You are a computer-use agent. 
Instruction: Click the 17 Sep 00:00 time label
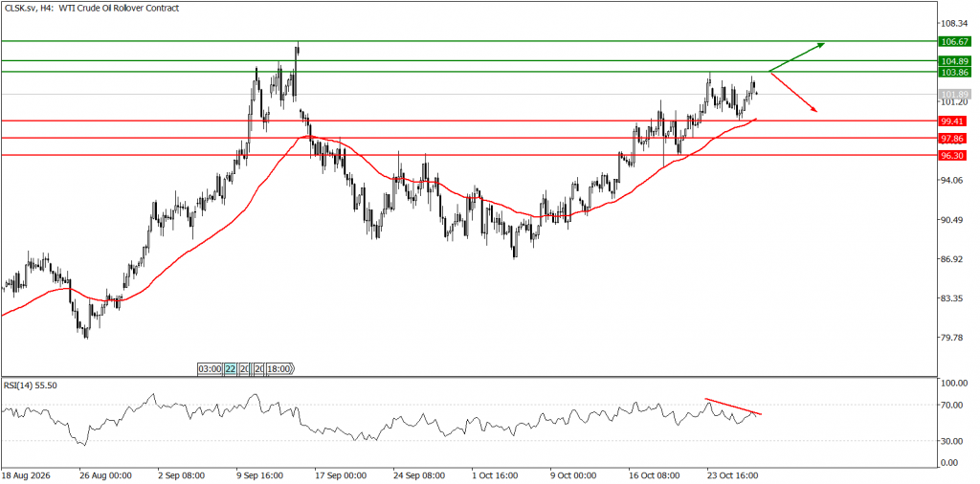tap(341, 475)
